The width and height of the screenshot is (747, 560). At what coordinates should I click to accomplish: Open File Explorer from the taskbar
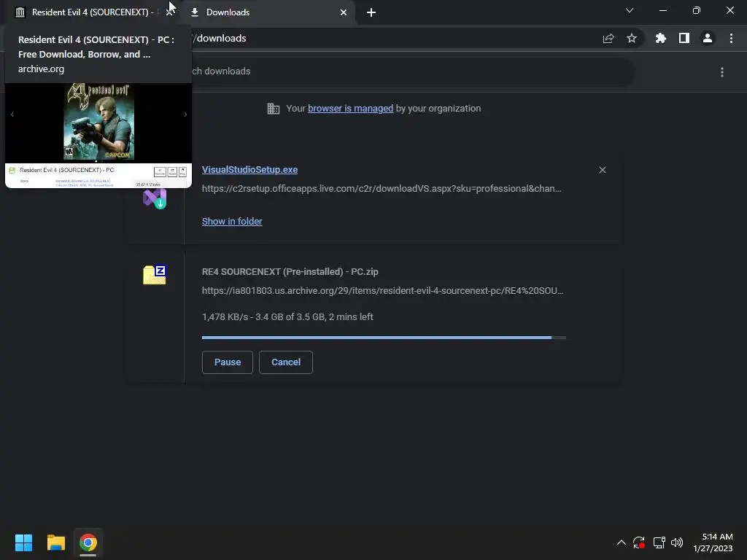(x=55, y=542)
